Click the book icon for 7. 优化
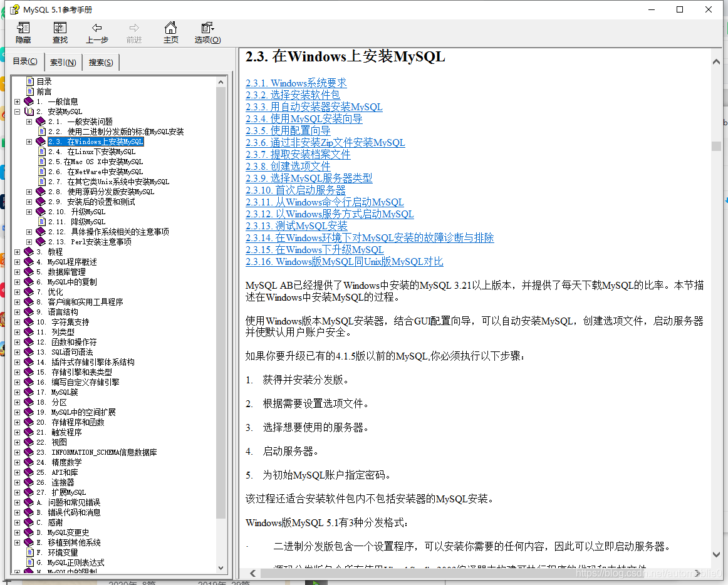The height and width of the screenshot is (585, 728). pyautogui.click(x=29, y=292)
